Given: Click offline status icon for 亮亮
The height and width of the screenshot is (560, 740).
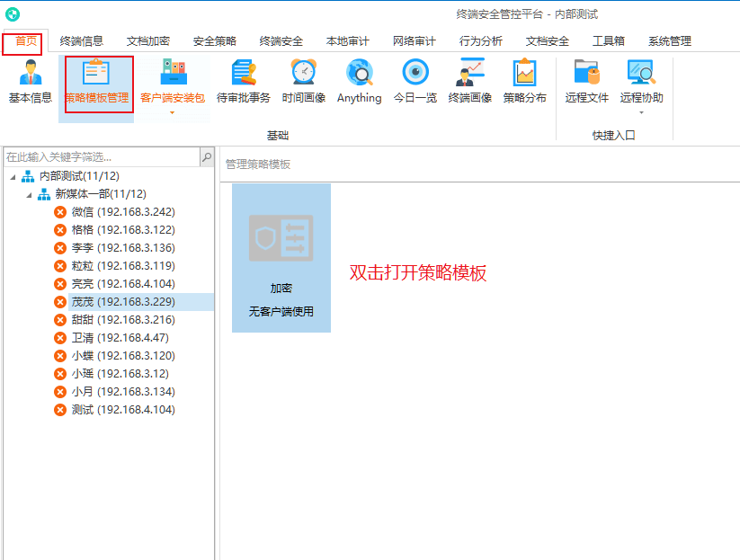Looking at the screenshot, I should pos(60,284).
